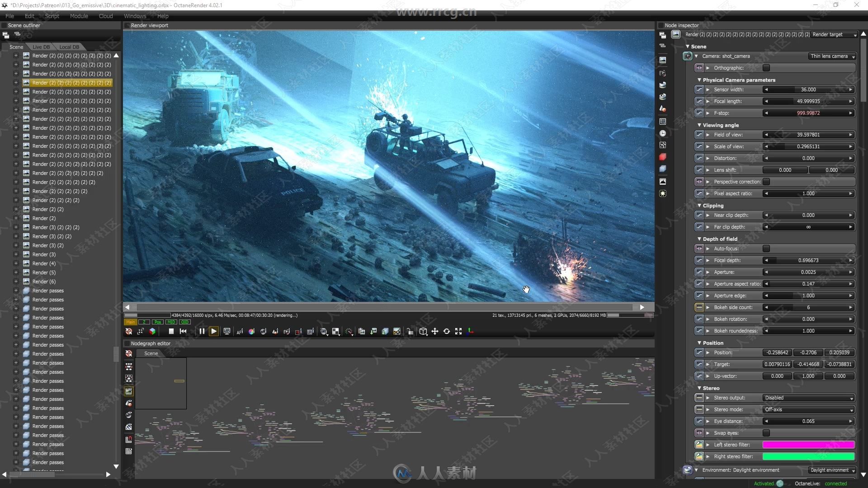The width and height of the screenshot is (868, 488).
Task: Toggle Swap eyes checkbox in Stereo section
Action: click(767, 433)
